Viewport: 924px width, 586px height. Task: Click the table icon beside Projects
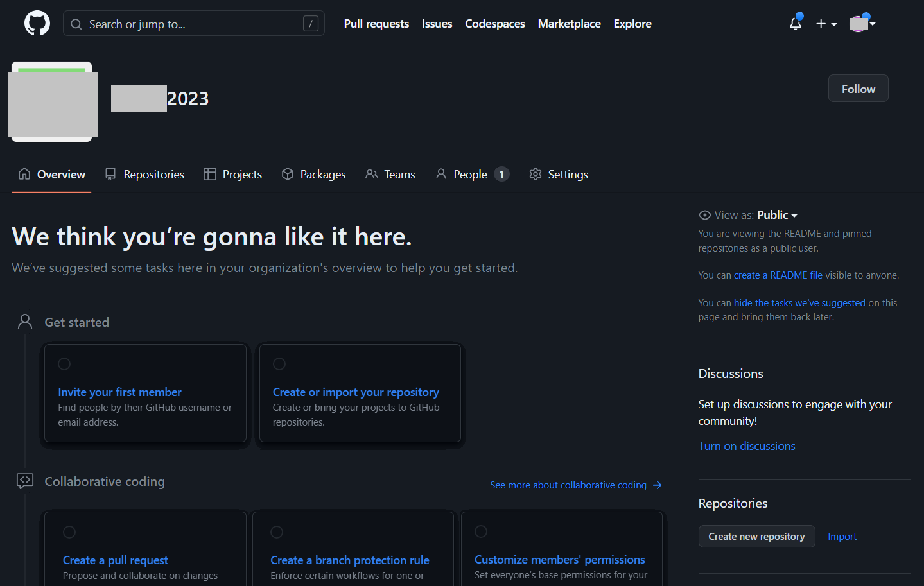(x=210, y=174)
